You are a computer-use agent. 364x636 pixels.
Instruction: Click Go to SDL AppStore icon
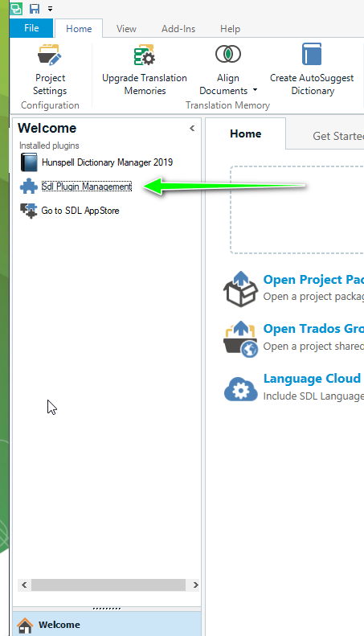coord(29,211)
